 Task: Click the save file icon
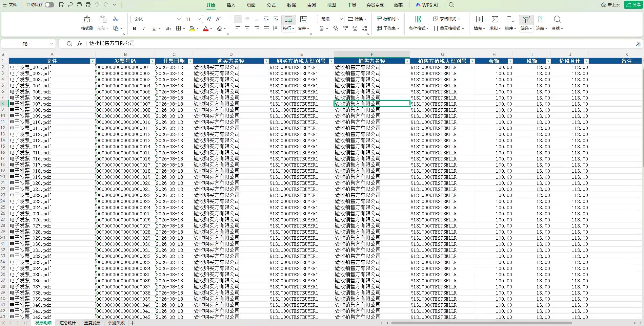pyautogui.click(x=61, y=5)
